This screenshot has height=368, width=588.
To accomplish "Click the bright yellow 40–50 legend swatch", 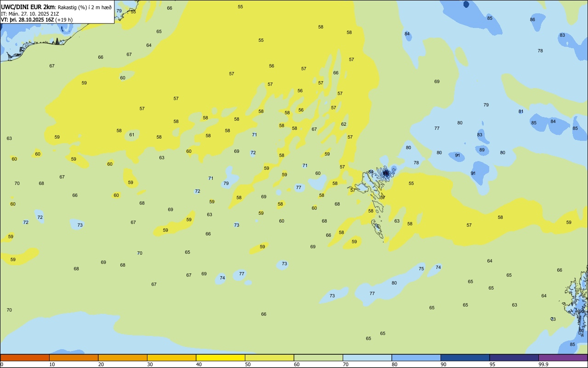I will (220, 357).
